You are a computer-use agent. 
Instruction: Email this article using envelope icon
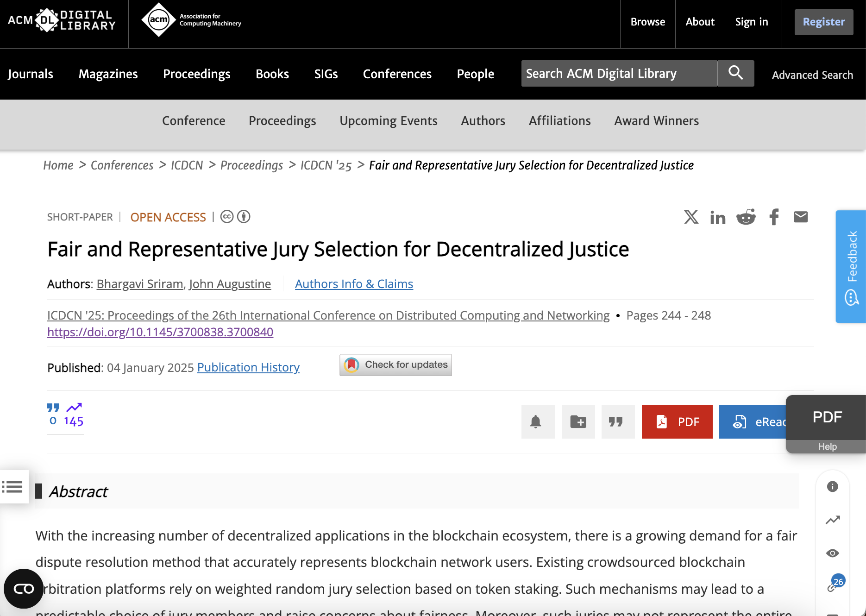click(x=801, y=217)
